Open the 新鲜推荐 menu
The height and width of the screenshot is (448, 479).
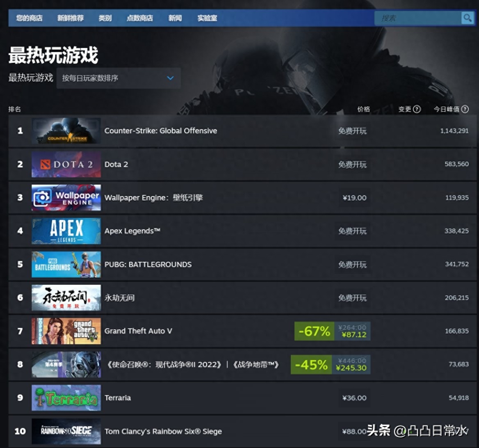pyautogui.click(x=71, y=18)
